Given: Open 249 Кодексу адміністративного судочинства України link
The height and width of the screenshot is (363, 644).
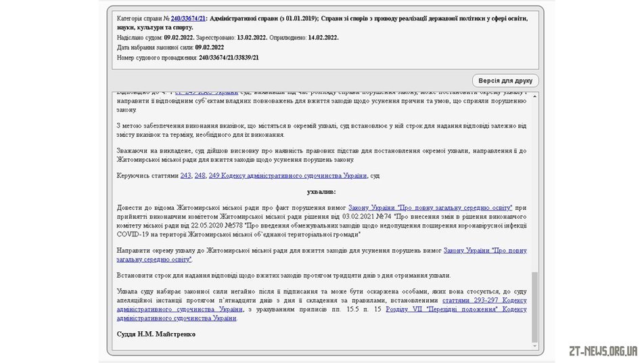Looking at the screenshot, I should [x=287, y=175].
